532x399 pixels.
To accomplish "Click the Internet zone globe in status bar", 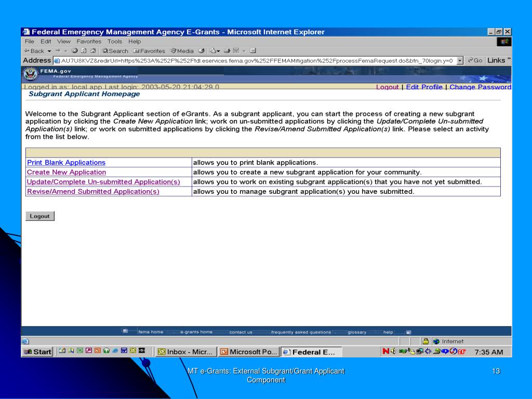I will pos(436,341).
